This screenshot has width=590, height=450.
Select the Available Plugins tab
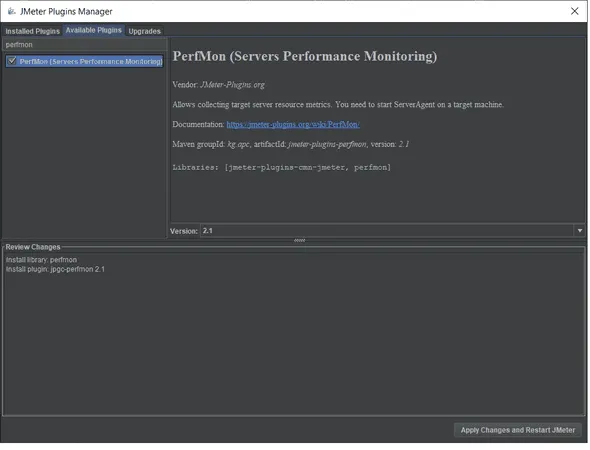pyautogui.click(x=94, y=30)
